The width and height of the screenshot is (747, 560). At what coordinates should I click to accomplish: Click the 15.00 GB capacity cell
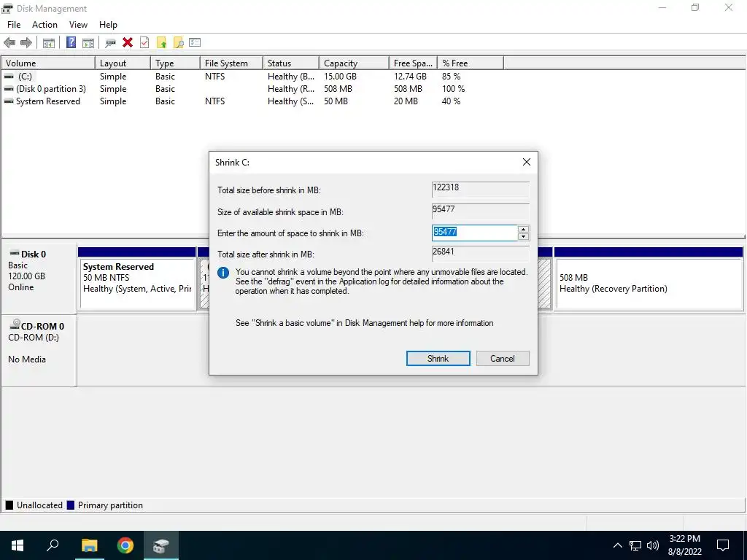[x=340, y=76]
